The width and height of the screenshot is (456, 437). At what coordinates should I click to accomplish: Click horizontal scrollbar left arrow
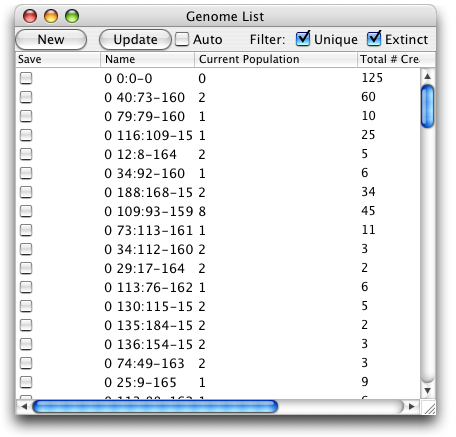coord(24,407)
